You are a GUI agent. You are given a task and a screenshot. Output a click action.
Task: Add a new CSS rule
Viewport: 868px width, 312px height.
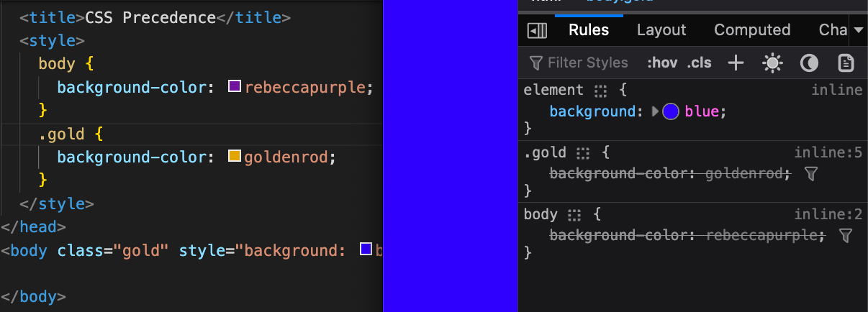[736, 63]
